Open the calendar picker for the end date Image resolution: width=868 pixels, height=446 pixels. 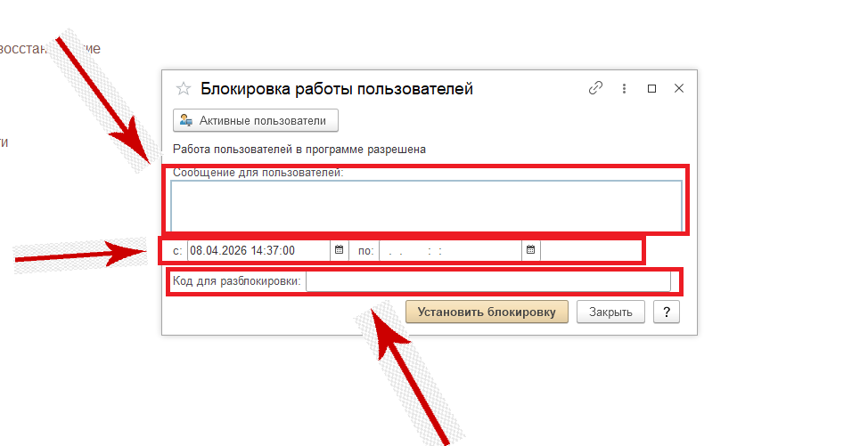(530, 250)
